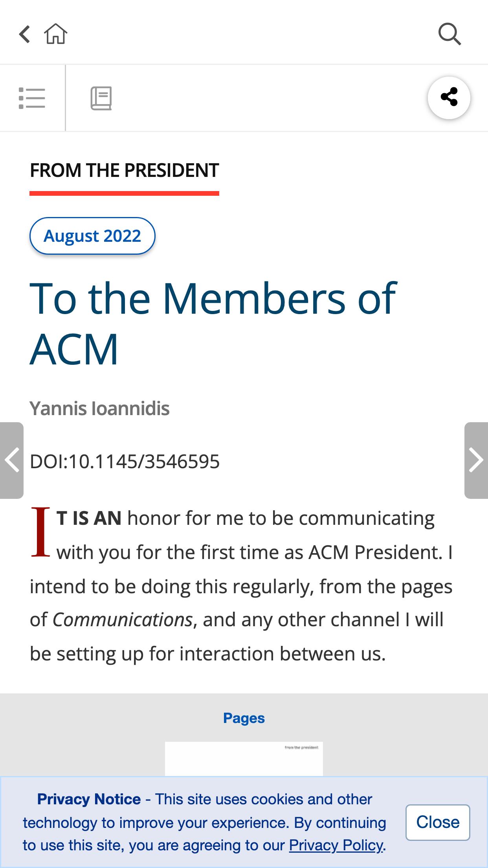Advance to next article using right arrow
This screenshot has width=488, height=868.
(476, 460)
